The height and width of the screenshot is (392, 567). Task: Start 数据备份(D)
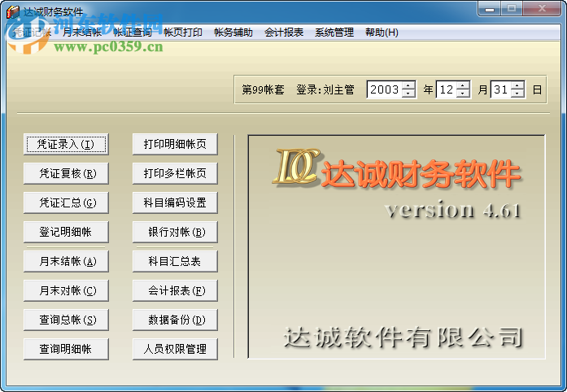click(175, 320)
